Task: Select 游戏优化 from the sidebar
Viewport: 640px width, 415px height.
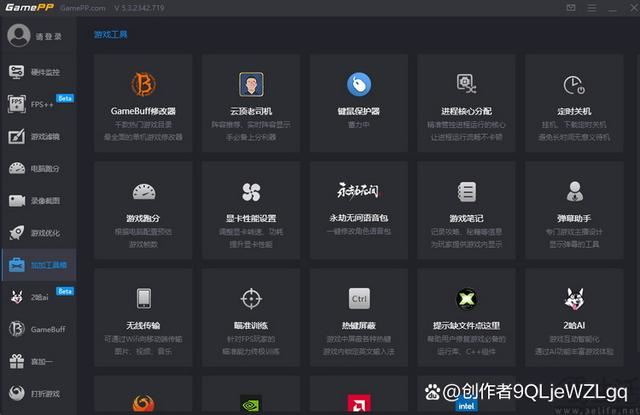Action: 40,233
